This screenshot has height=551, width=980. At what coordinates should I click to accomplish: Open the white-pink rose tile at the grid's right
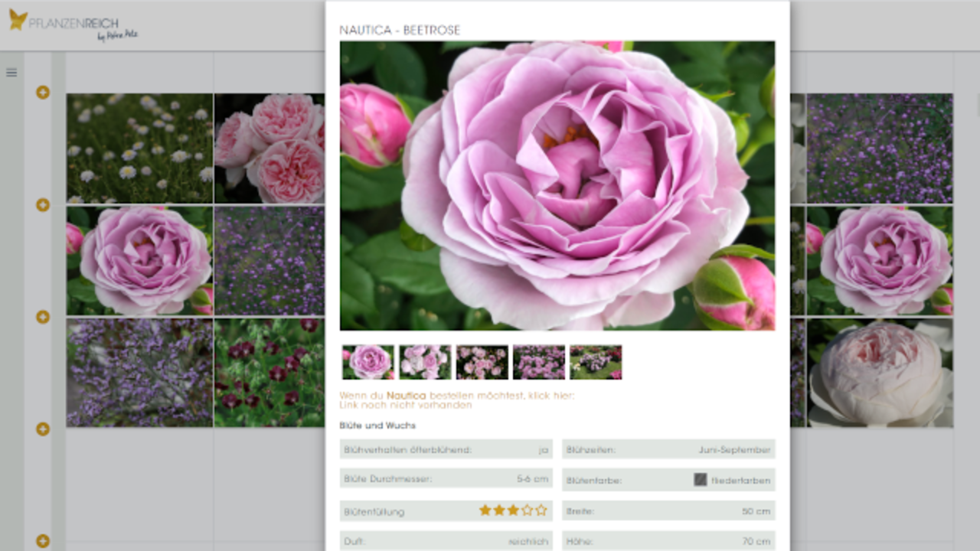coord(880,373)
